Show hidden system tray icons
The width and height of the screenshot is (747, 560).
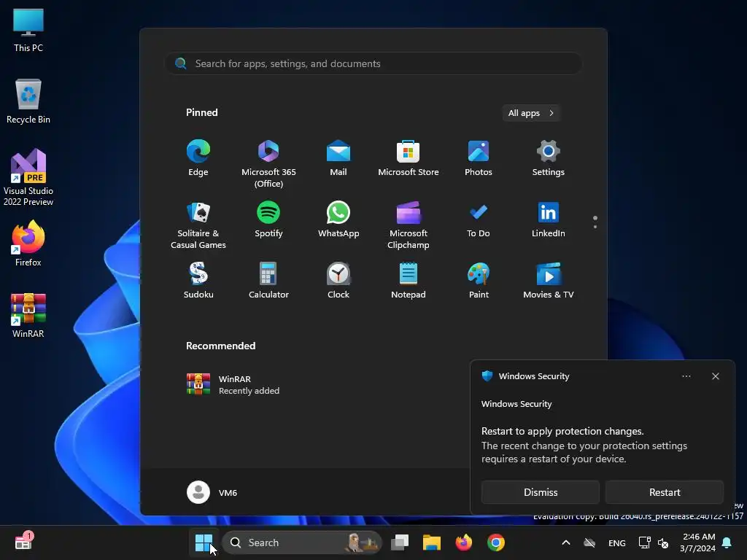click(565, 542)
